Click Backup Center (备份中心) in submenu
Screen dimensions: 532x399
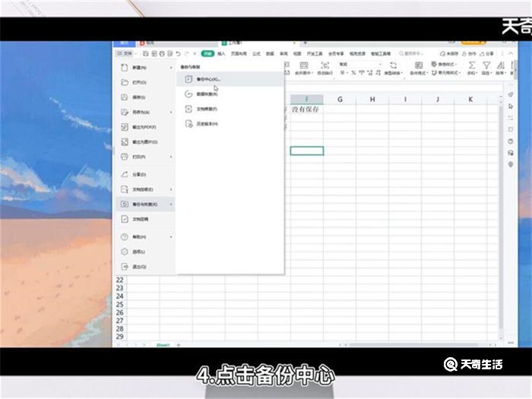tap(230, 79)
